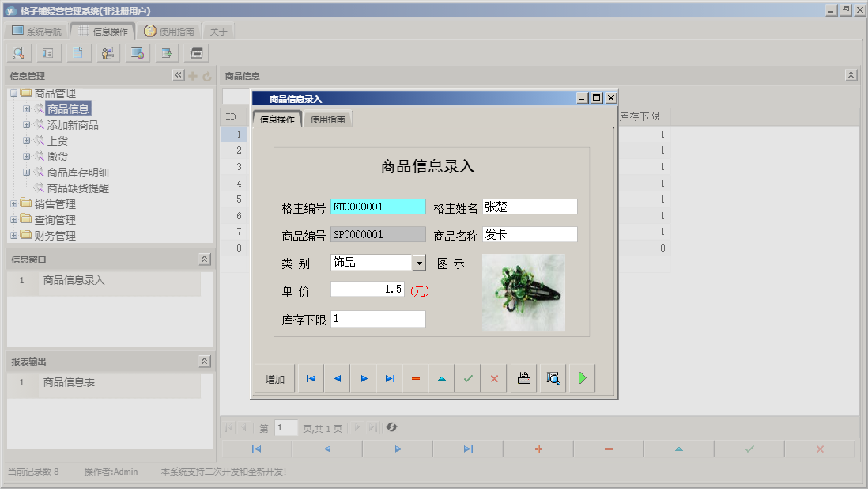Click the green run arrow in the dialog

(582, 377)
